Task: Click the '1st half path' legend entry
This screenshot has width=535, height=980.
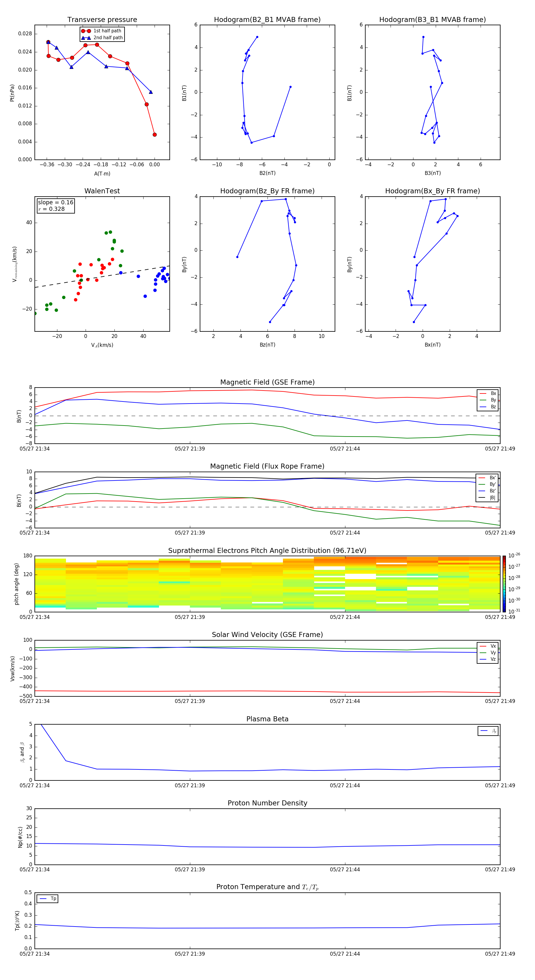Action: point(102,31)
